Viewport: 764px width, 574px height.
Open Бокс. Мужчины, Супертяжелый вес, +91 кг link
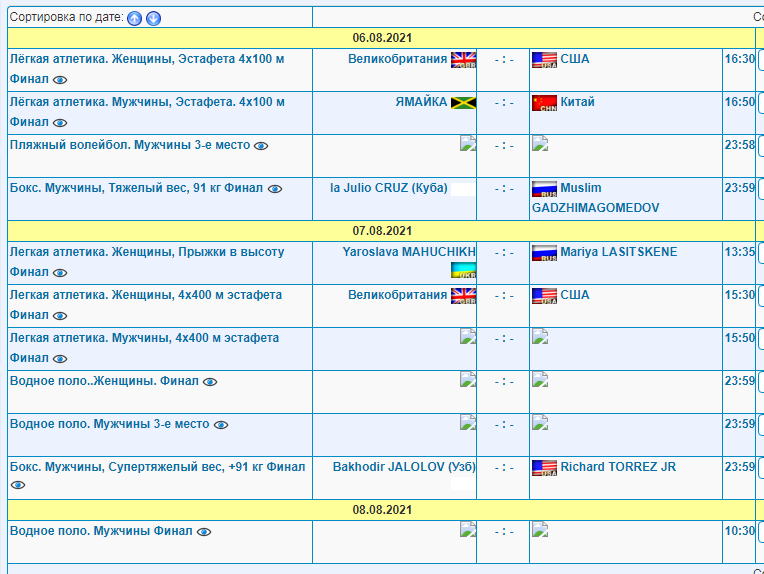coord(157,467)
